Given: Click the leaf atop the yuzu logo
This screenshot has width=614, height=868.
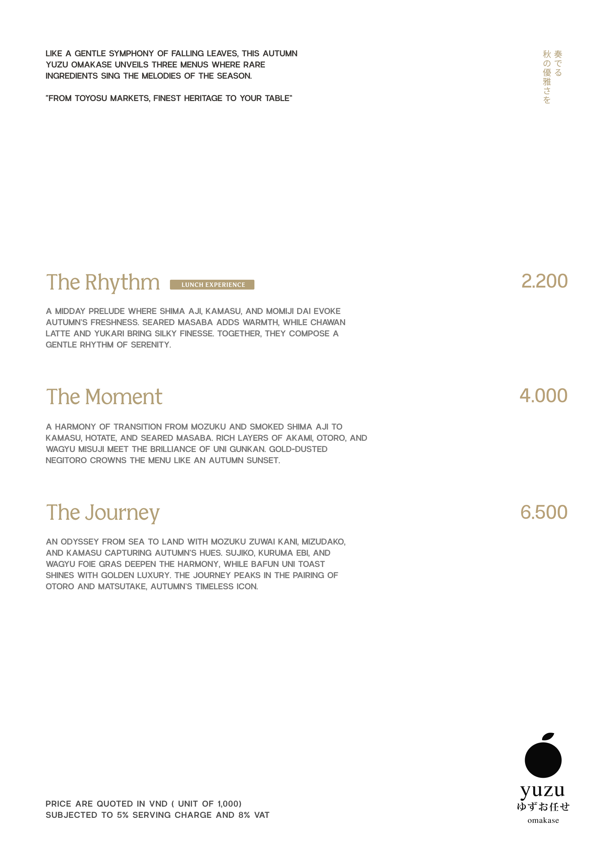Looking at the screenshot, I should (548, 736).
